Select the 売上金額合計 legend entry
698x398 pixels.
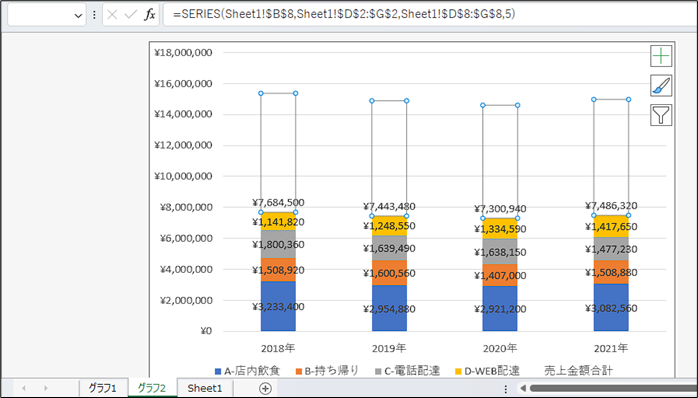pyautogui.click(x=579, y=370)
